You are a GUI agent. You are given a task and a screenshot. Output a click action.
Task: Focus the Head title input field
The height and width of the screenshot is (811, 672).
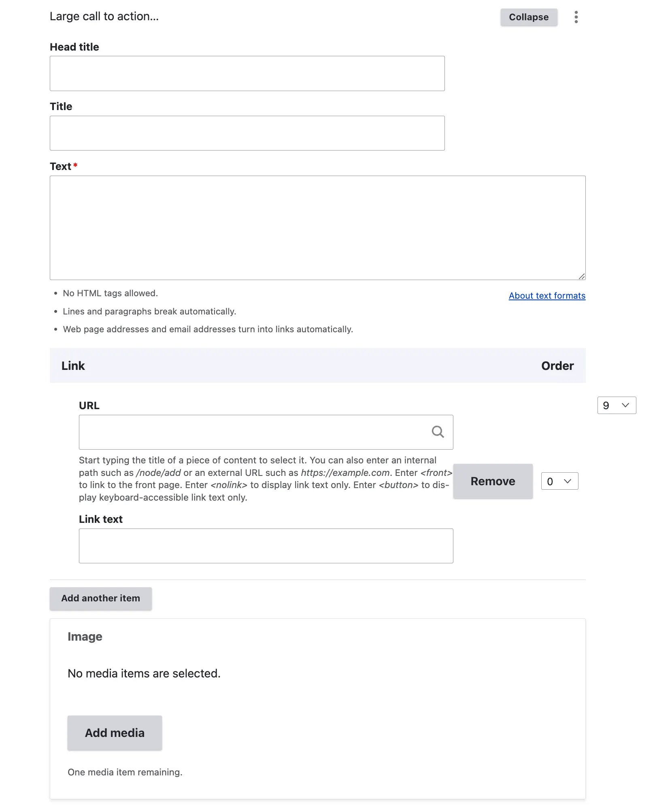pyautogui.click(x=247, y=73)
